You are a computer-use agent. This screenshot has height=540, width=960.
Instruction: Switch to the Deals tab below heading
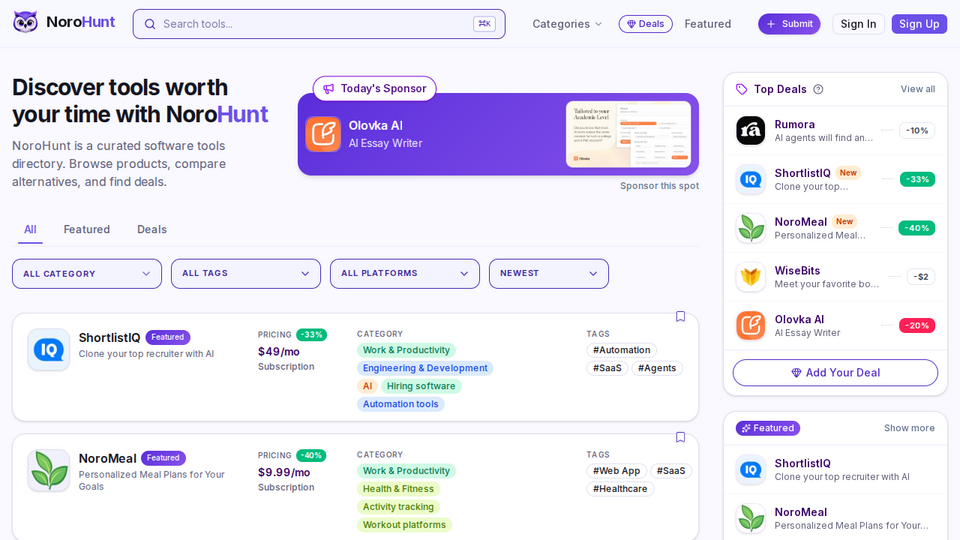pos(152,230)
